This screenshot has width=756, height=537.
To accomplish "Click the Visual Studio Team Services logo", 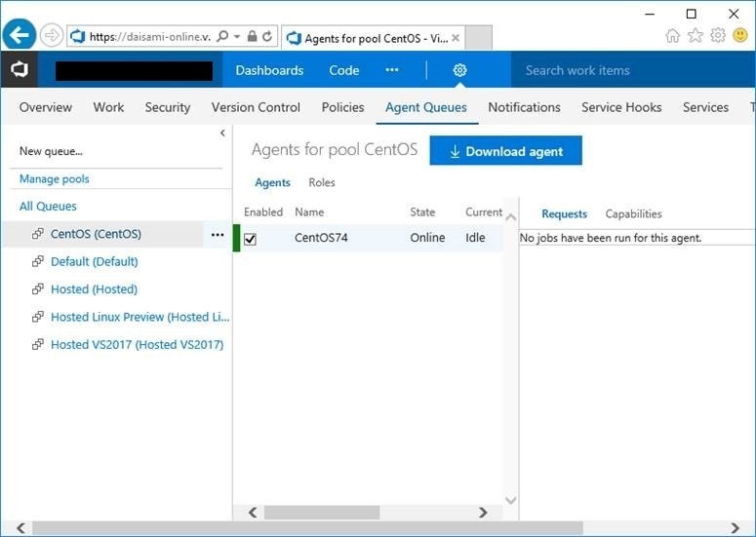I will tap(20, 70).
